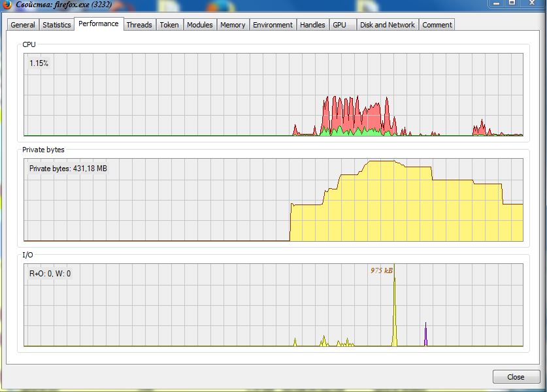547x392 pixels.
Task: Click the I/O activity graph
Action: (273, 305)
